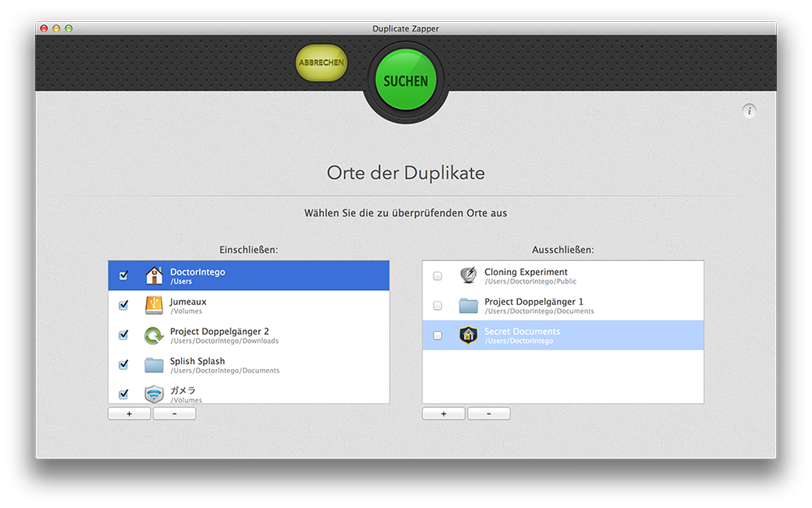812x508 pixels.
Task: Click the Secret Documents shield icon
Action: [x=468, y=335]
